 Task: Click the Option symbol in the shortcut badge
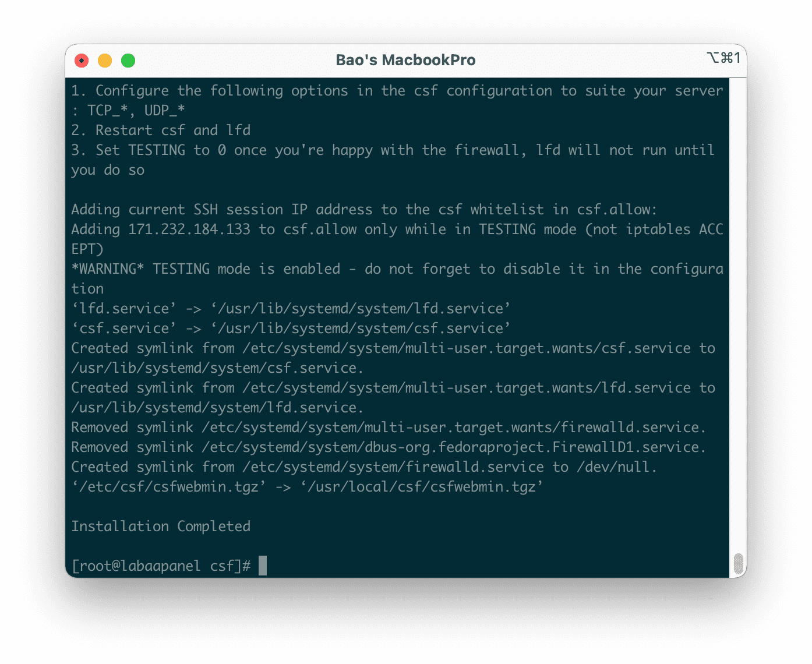(712, 58)
